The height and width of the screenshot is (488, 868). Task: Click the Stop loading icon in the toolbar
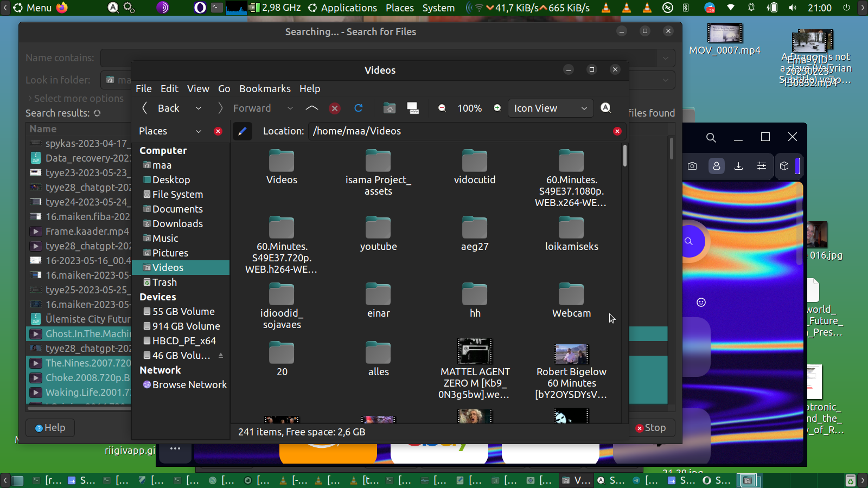335,108
